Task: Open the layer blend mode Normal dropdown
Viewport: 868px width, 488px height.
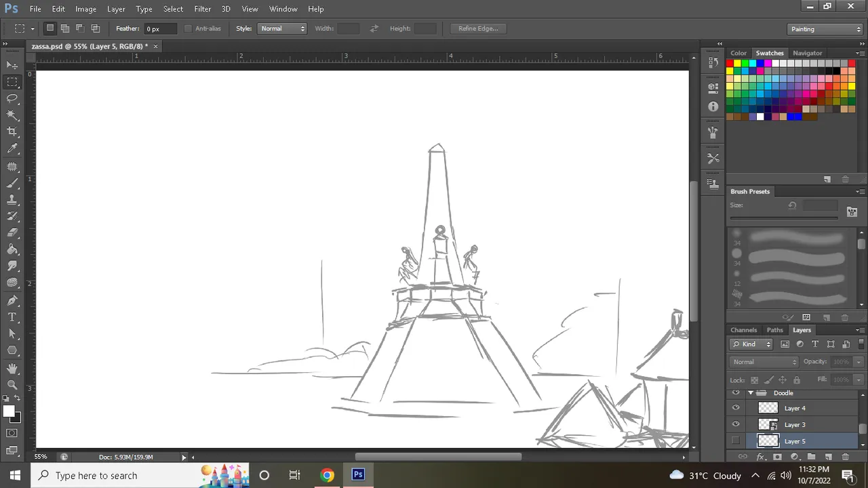Action: pyautogui.click(x=765, y=362)
